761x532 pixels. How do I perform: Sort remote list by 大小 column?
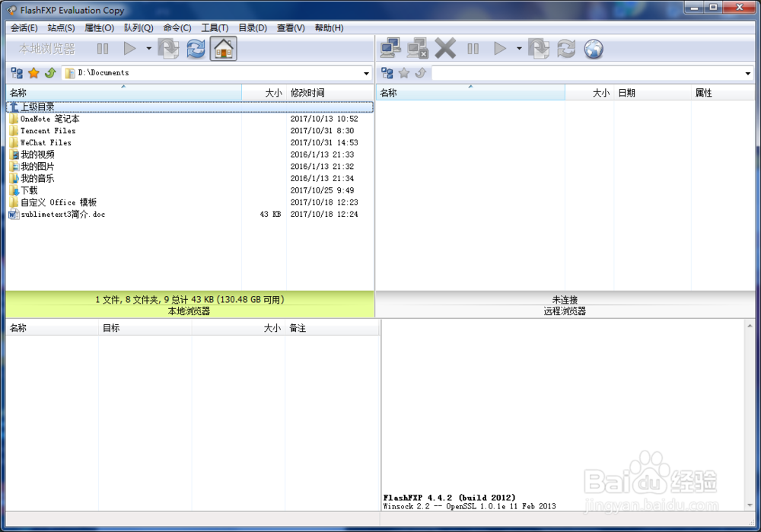click(x=589, y=93)
